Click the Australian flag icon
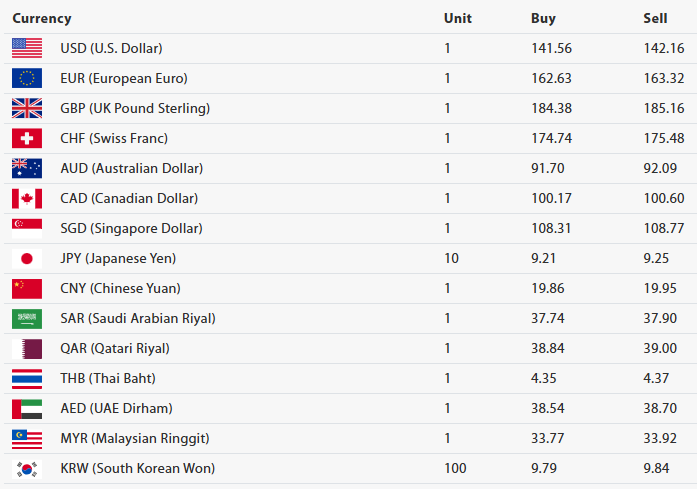Image resolution: width=697 pixels, height=489 pixels. (27, 168)
